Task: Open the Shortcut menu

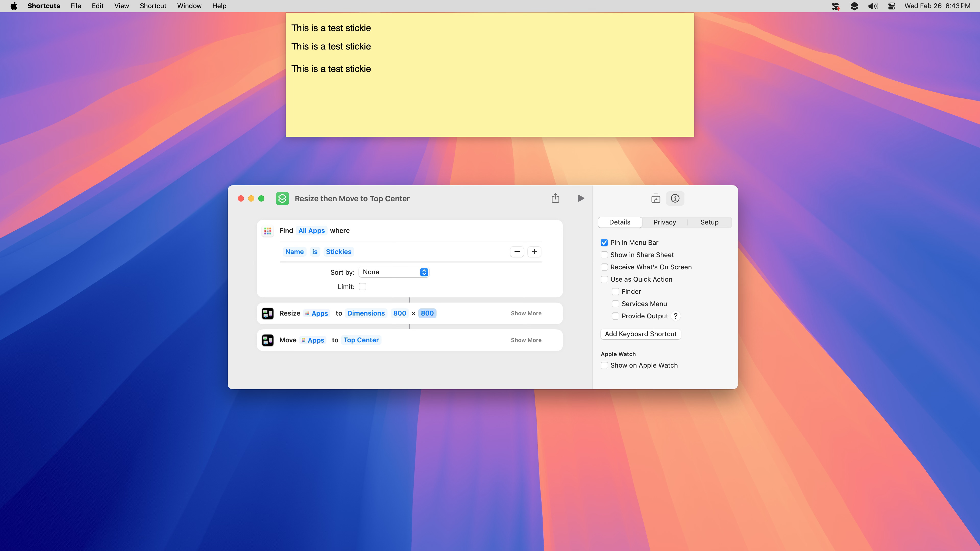Action: pos(153,6)
